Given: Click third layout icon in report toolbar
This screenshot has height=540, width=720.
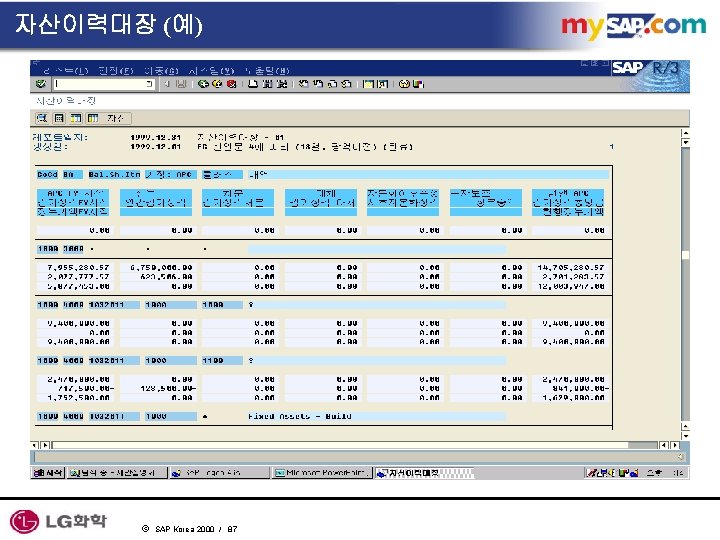Looking at the screenshot, I should click(76, 118).
